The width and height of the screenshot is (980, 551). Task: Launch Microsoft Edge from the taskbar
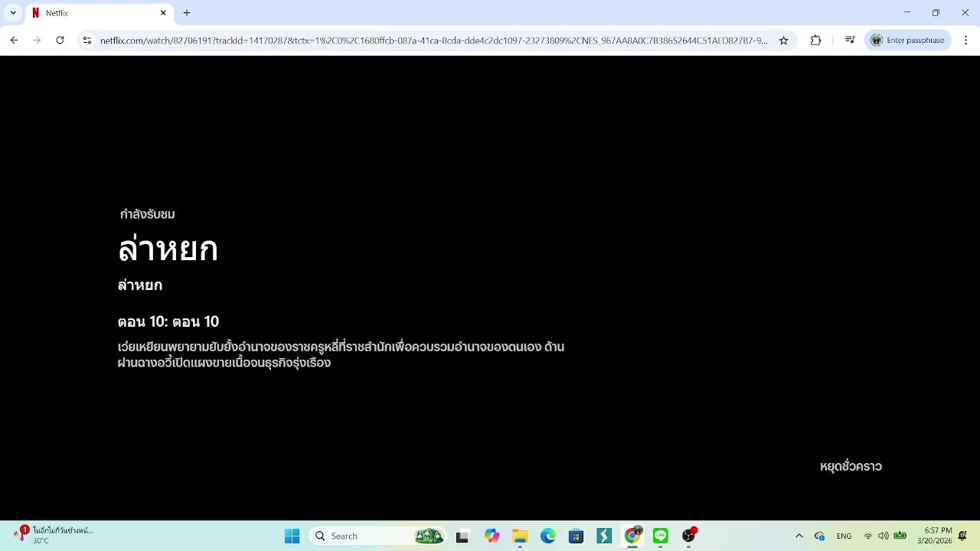click(548, 536)
